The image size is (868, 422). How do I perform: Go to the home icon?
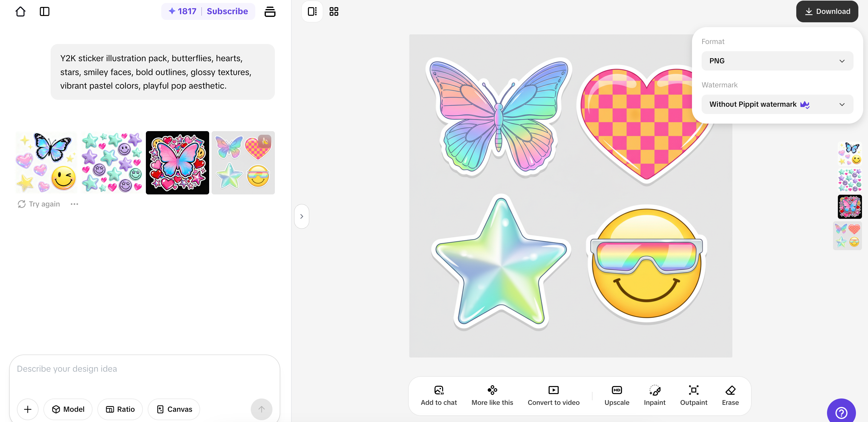pyautogui.click(x=20, y=11)
